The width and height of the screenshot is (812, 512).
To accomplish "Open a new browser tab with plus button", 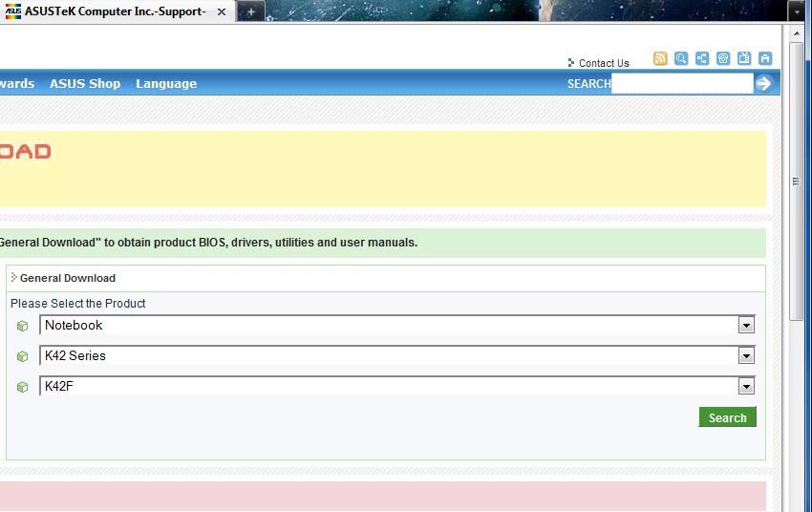I will [250, 11].
